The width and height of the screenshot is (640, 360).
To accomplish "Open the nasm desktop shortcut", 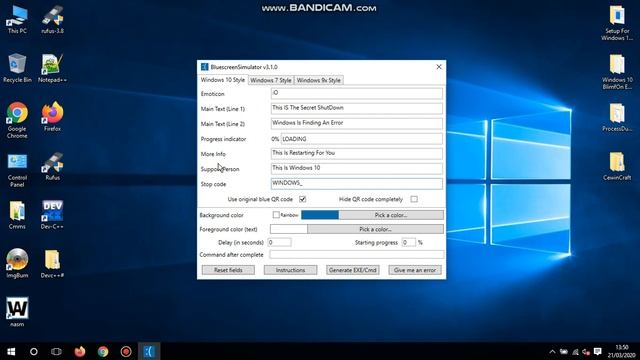I will (17, 312).
